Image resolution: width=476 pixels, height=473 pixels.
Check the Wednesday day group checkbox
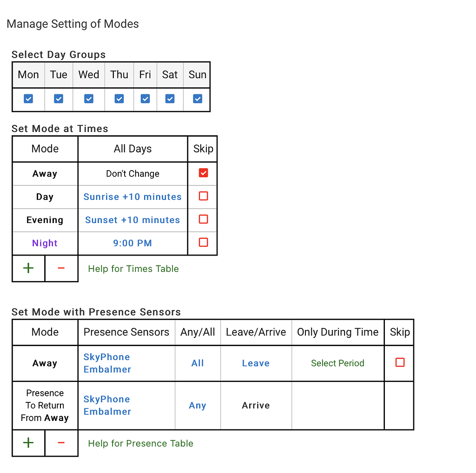tap(88, 99)
